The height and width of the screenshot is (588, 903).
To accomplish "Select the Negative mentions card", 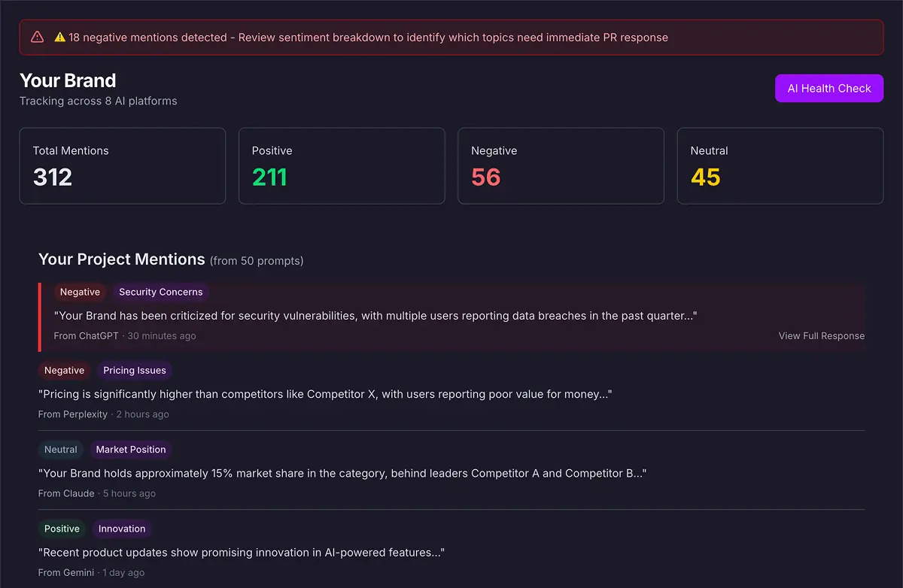I will pos(561,165).
